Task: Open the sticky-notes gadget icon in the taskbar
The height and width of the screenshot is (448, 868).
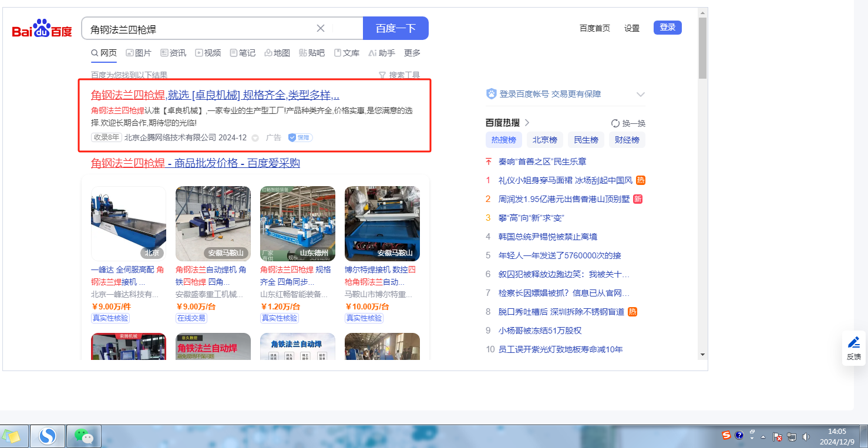Action: (11, 436)
